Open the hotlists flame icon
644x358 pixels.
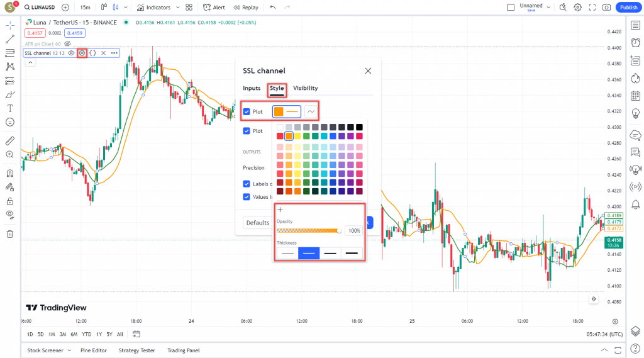point(635,78)
